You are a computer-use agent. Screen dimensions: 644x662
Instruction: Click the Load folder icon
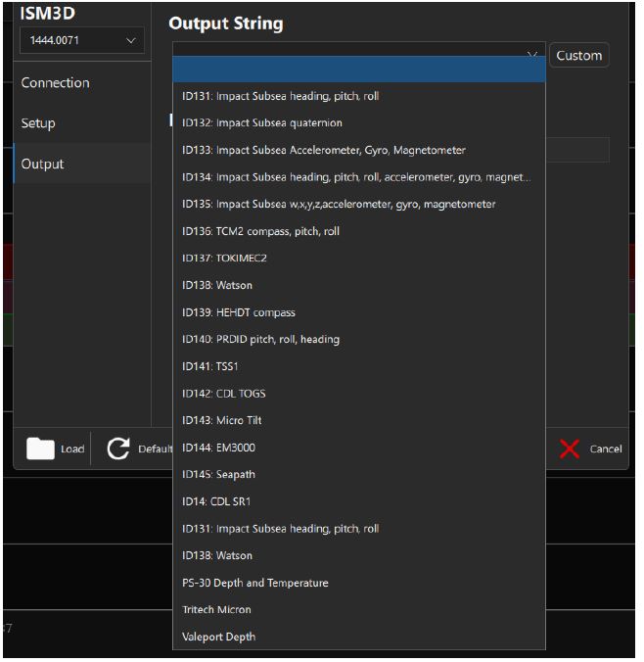40,449
